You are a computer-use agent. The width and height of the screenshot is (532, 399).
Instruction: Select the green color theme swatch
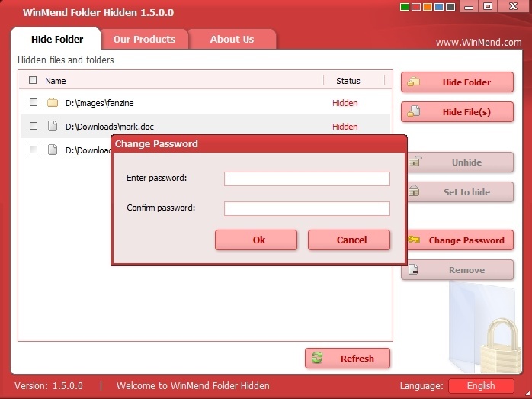click(405, 7)
